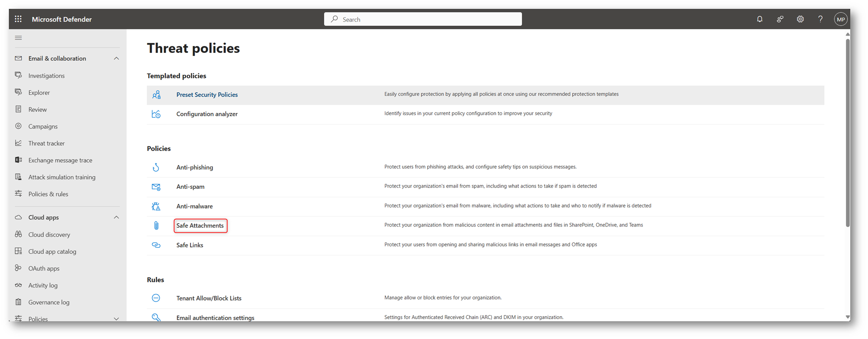Screen dimensions: 868x339
Task: Open the Help question mark icon
Action: (x=820, y=19)
